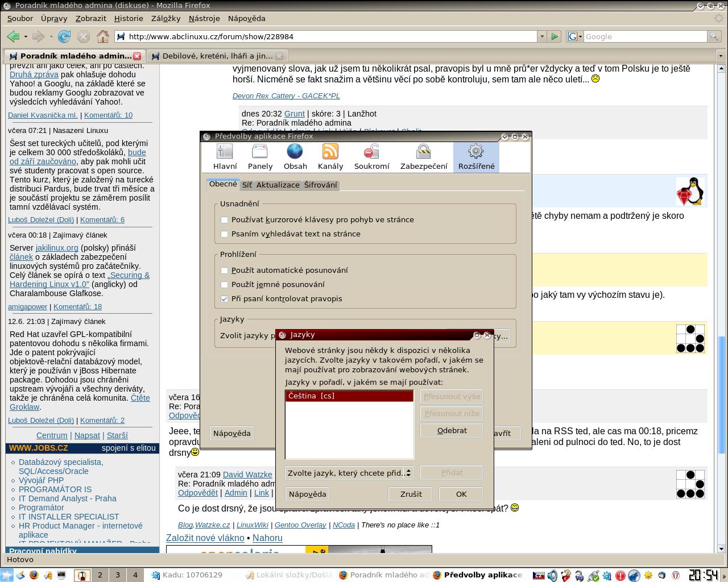The width and height of the screenshot is (728, 582).
Task: Close the Poradník mladého admina tab
Action: click(137, 56)
